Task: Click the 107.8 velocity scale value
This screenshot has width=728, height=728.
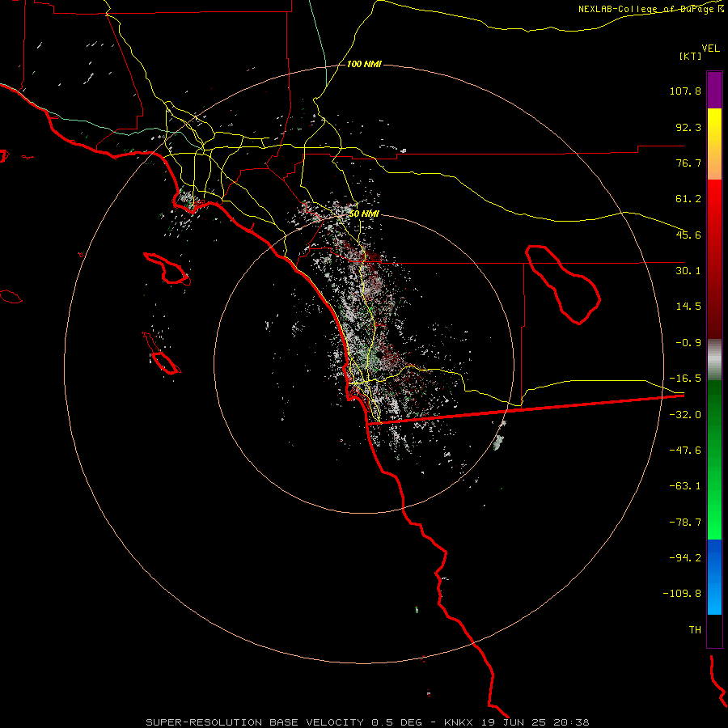Action: click(x=685, y=91)
